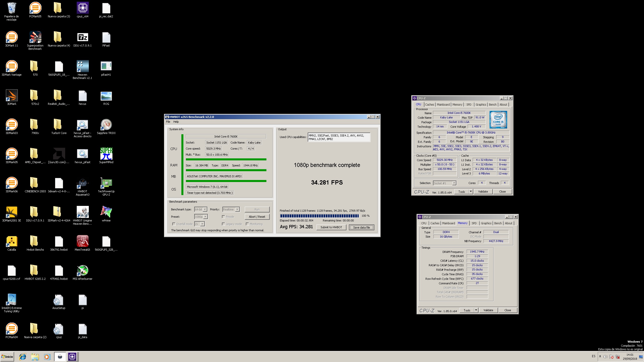Click Validate in CPU-Z Memory window

point(488,310)
